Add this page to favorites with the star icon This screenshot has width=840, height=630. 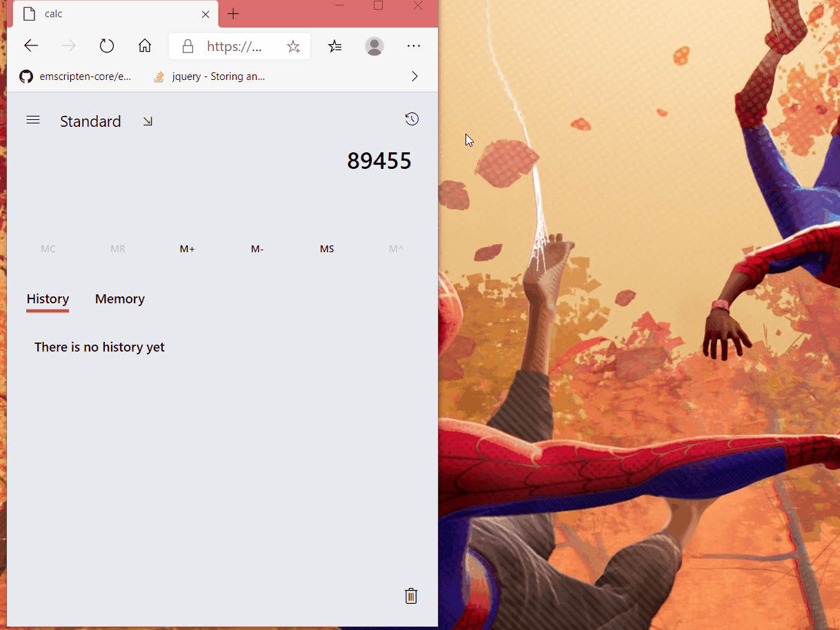point(293,46)
